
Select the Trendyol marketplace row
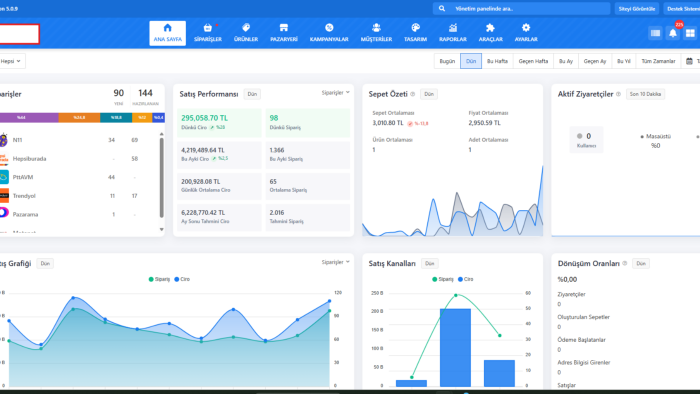pos(79,196)
